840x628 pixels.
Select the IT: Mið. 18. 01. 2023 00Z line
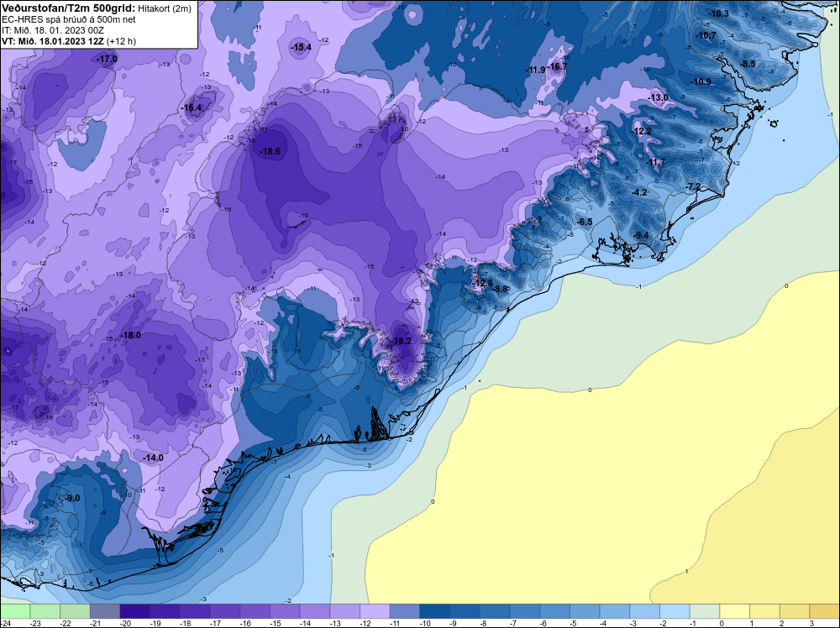53,30
